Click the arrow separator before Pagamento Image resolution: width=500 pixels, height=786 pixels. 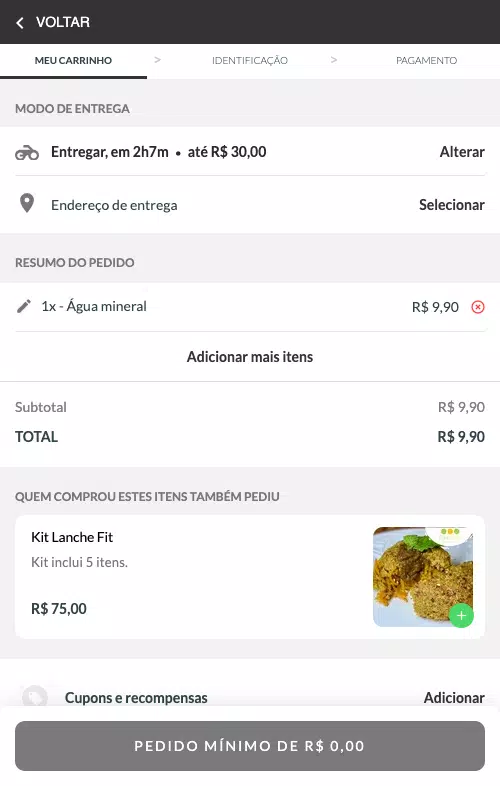(334, 60)
